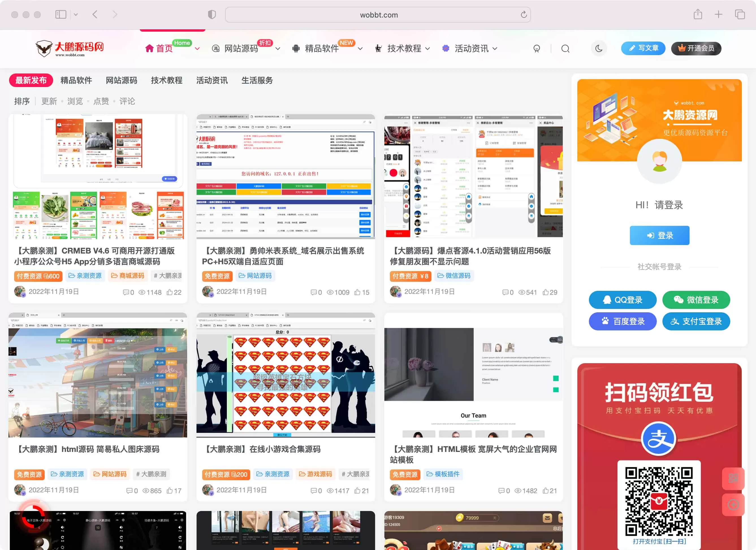The height and width of the screenshot is (550, 756).
Task: Click the 开通会员 button
Action: point(696,48)
